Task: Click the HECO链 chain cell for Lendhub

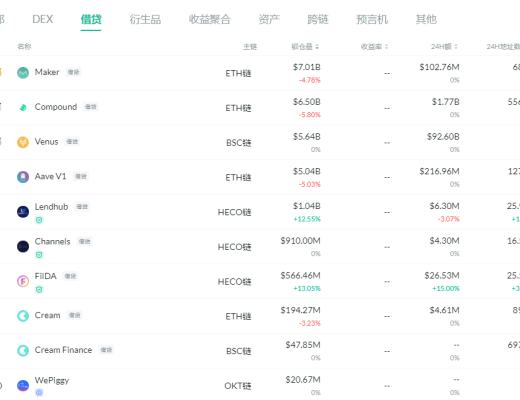Action: [x=234, y=212]
